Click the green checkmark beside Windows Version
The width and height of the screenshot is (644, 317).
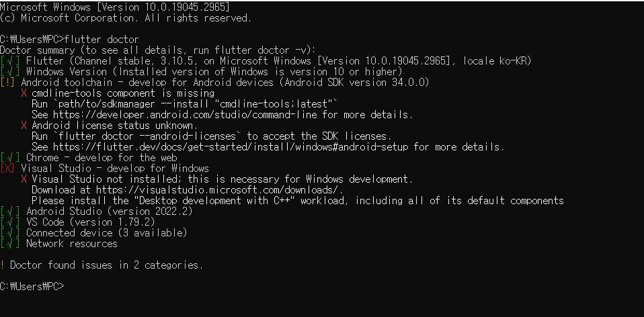pos(10,72)
